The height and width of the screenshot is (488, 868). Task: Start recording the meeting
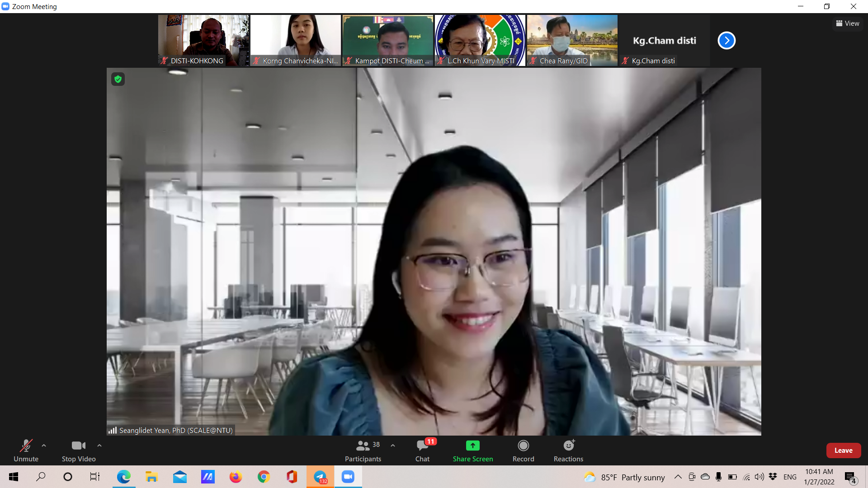click(524, 450)
